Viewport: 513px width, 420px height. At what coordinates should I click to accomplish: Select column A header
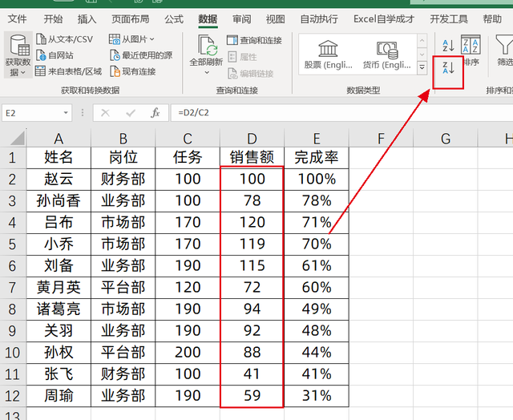pyautogui.click(x=59, y=139)
